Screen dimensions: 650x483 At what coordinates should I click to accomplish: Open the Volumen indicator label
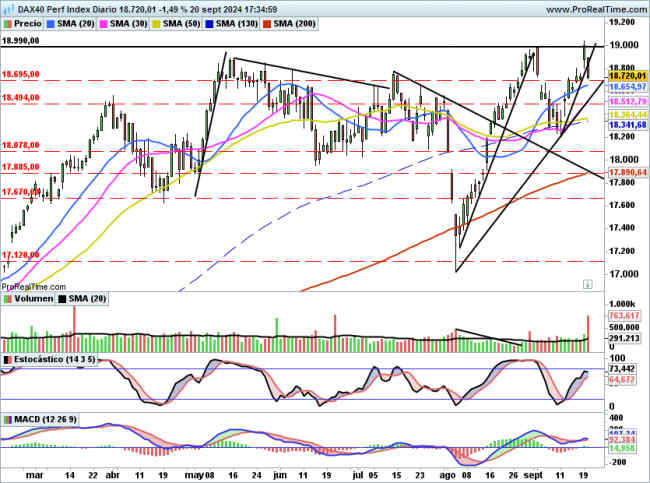click(x=34, y=299)
